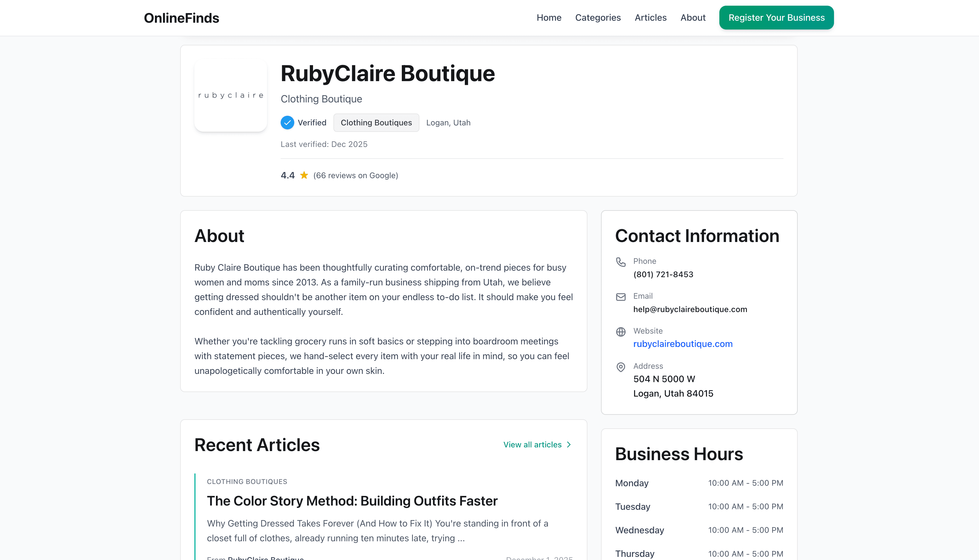This screenshot has height=560, width=979.
Task: Open The Color Story Method article
Action: [352, 501]
